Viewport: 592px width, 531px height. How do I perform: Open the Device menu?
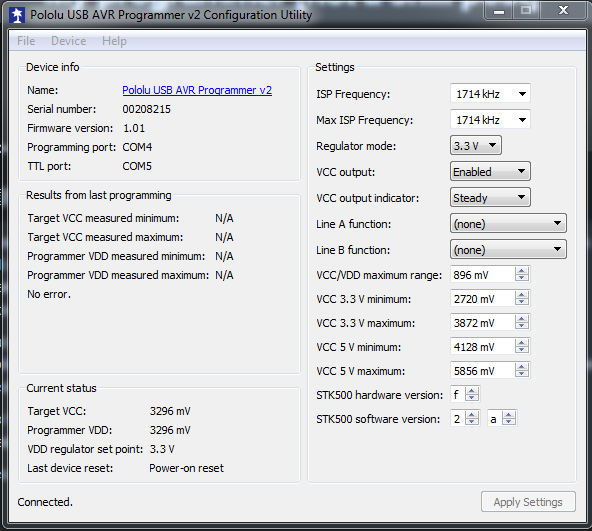pyautogui.click(x=69, y=41)
